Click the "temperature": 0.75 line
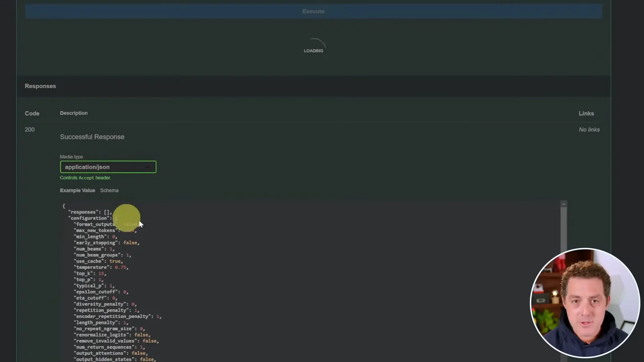644x362 pixels. (101, 267)
